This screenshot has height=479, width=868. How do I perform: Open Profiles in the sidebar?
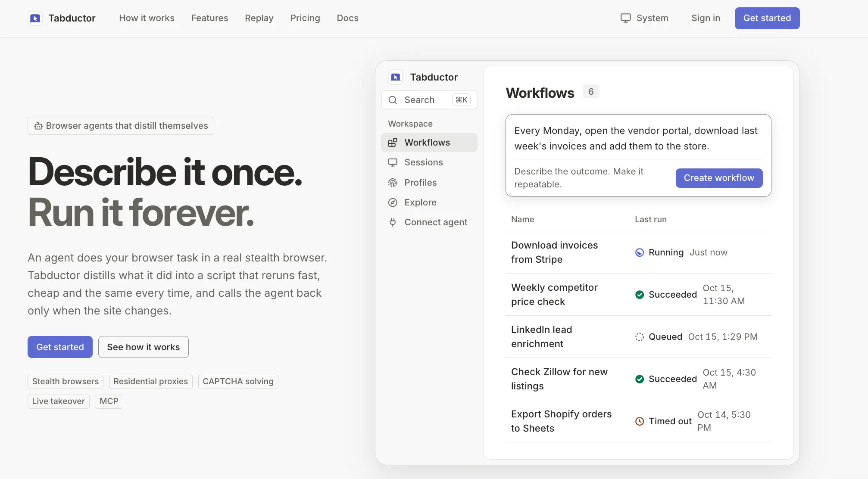[429, 183]
